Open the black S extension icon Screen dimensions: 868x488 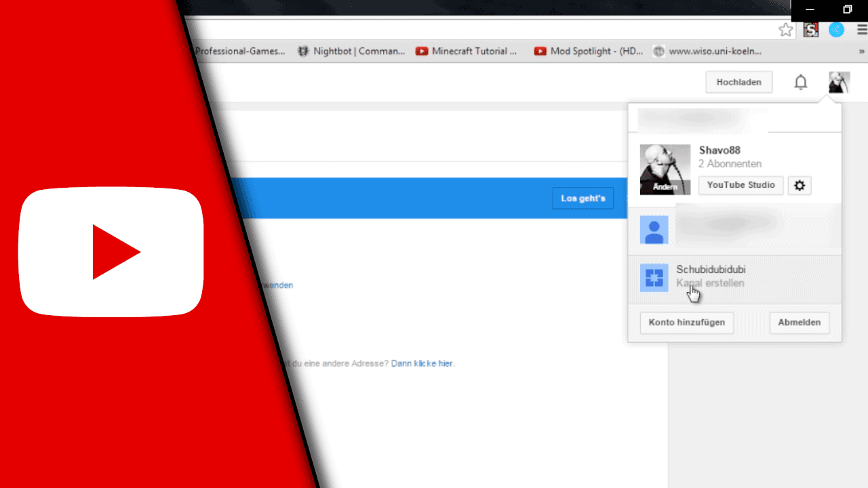811,30
